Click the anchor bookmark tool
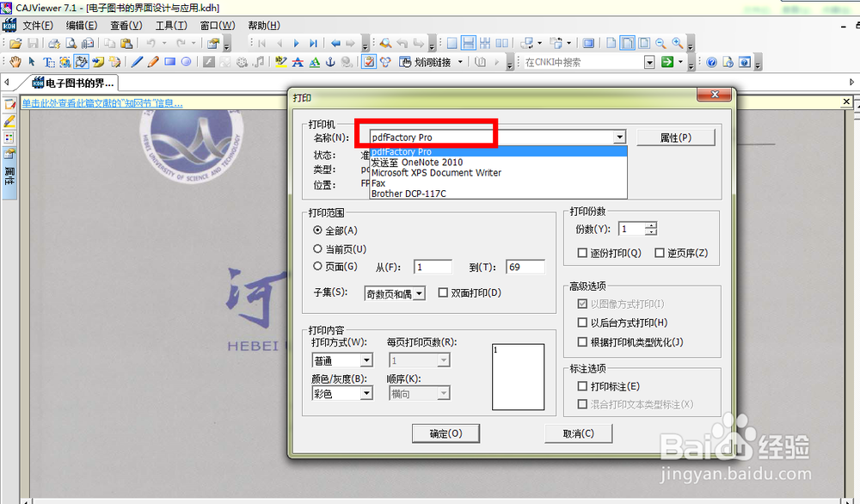Screen dimensions: 860x504 330,62
